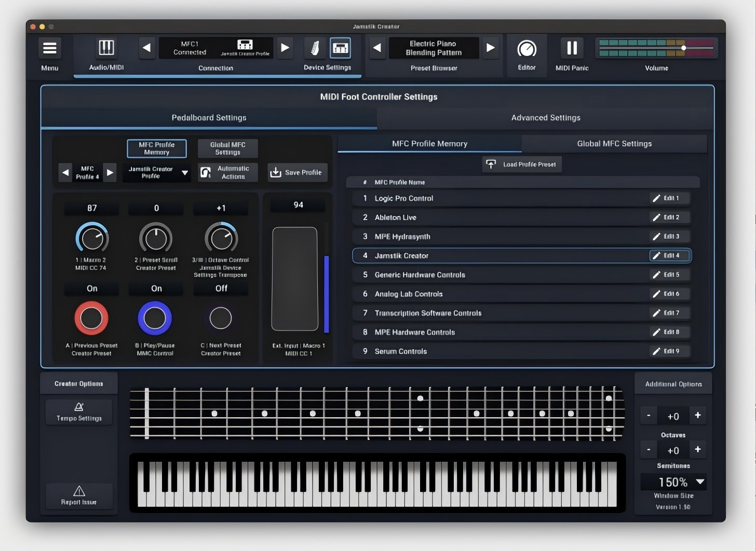Click pencil icon Edit 1 for Logic Pro Control
Image resolution: width=756 pixels, height=551 pixels.
point(656,198)
